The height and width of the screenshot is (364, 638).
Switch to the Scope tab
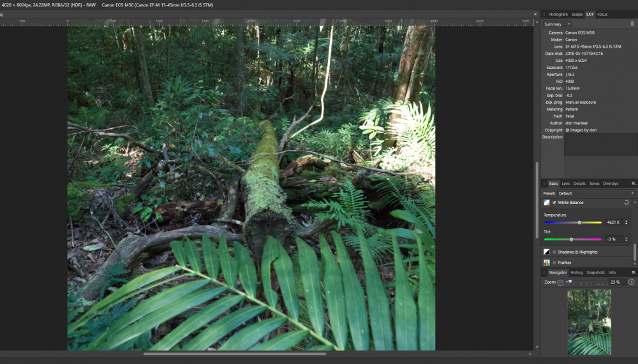pyautogui.click(x=577, y=14)
